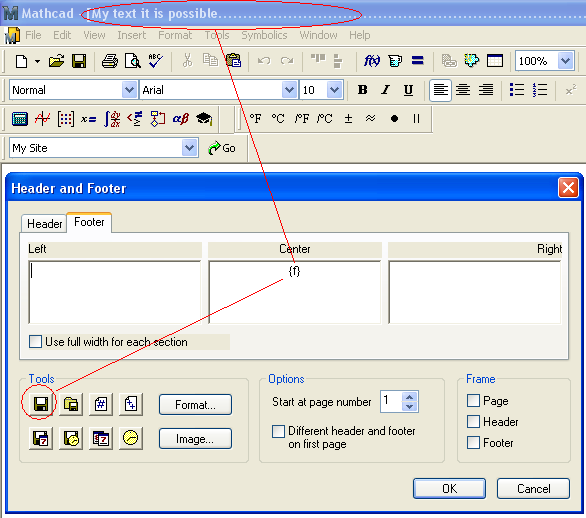Click the Resource Center icon
Viewport: 586px width, 518px height.
pyautogui.click(x=472, y=60)
